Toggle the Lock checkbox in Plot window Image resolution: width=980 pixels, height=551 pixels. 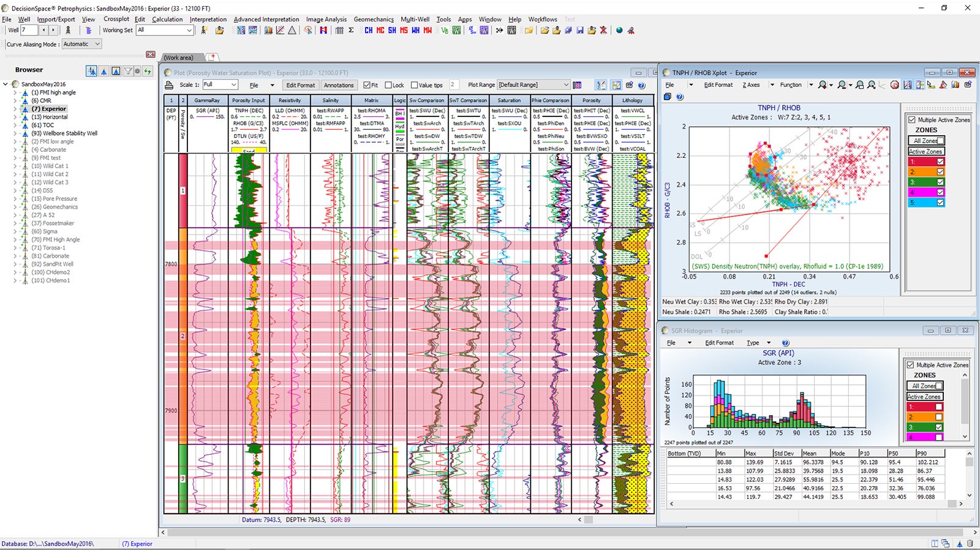click(x=388, y=85)
